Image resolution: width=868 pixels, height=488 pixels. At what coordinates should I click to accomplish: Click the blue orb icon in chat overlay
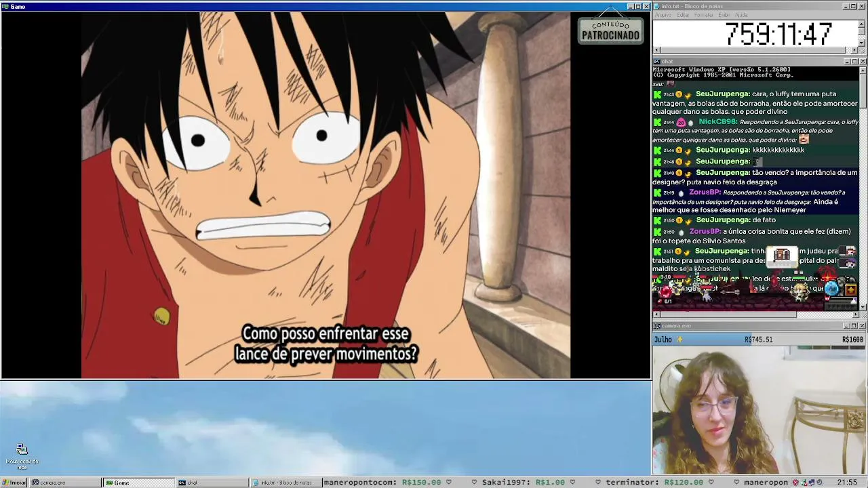[x=832, y=289]
